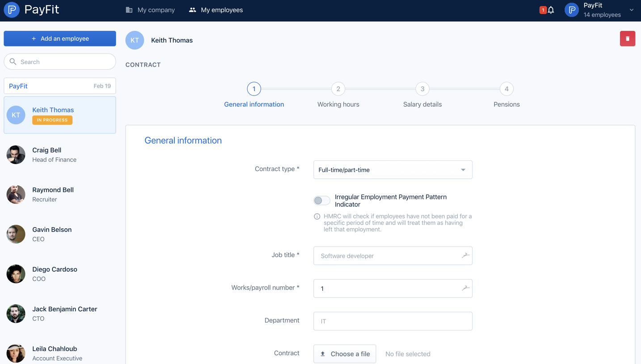
Task: Open the notifications bell
Action: click(x=551, y=10)
